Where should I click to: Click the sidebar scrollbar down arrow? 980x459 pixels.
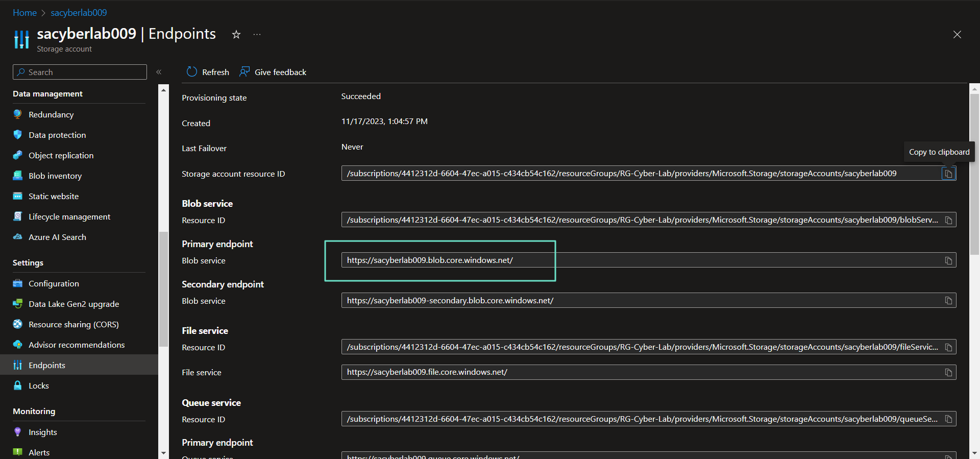coord(163,453)
